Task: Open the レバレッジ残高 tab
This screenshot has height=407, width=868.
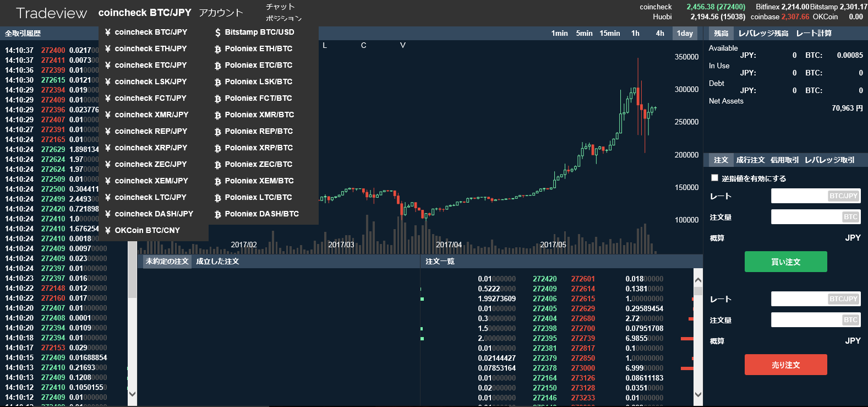Action: pyautogui.click(x=763, y=34)
